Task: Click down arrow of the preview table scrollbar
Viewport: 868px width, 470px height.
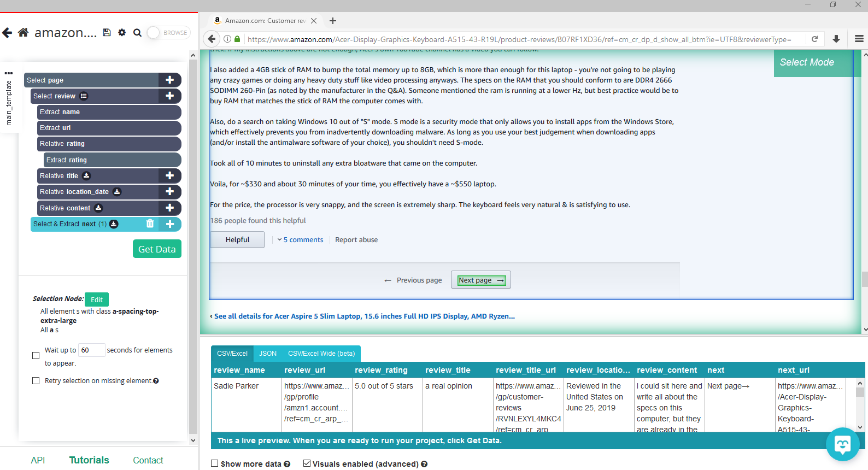Action: coord(860,428)
